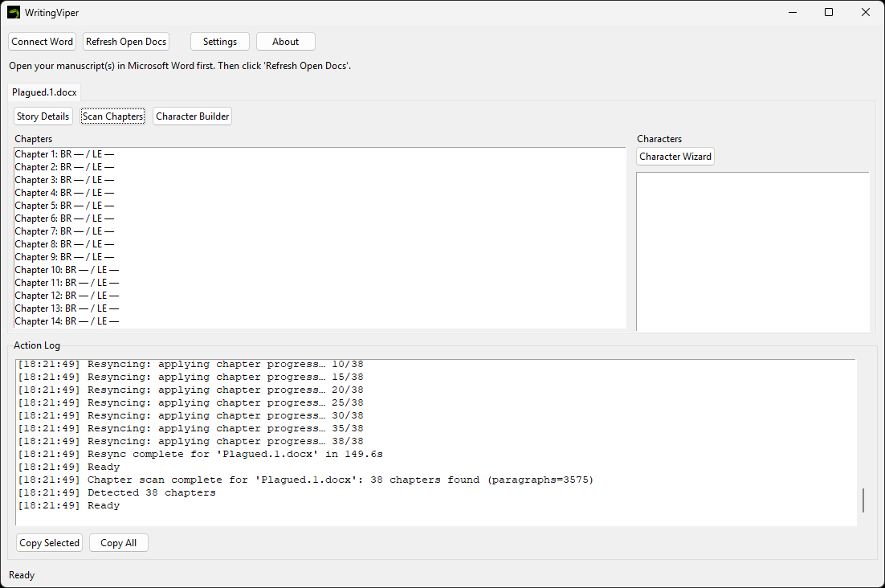
Task: Open the Settings dialog
Action: [x=219, y=42]
